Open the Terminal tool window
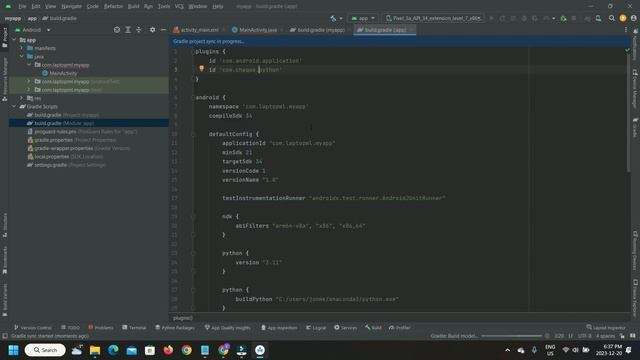The height and width of the screenshot is (360, 640). (x=134, y=327)
